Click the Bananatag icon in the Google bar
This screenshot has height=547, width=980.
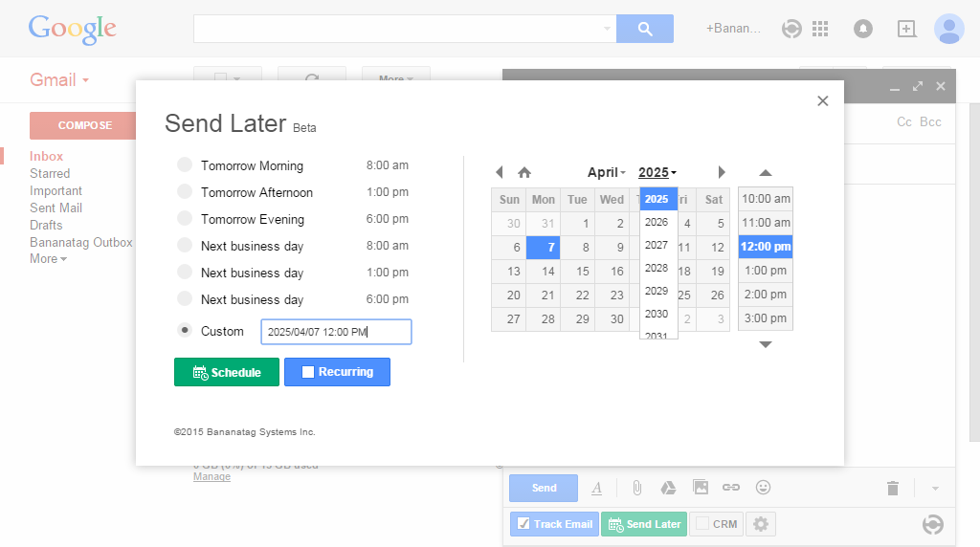click(791, 29)
